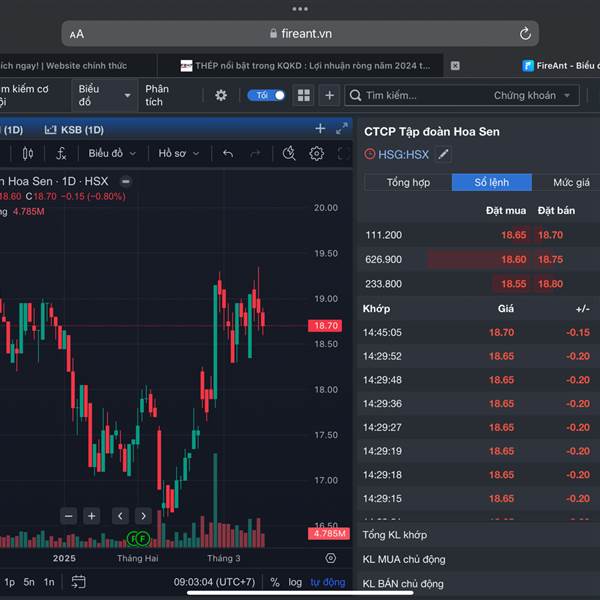Click the HSG:HSX symbol link
This screenshot has height=600, width=600.
coord(403,155)
